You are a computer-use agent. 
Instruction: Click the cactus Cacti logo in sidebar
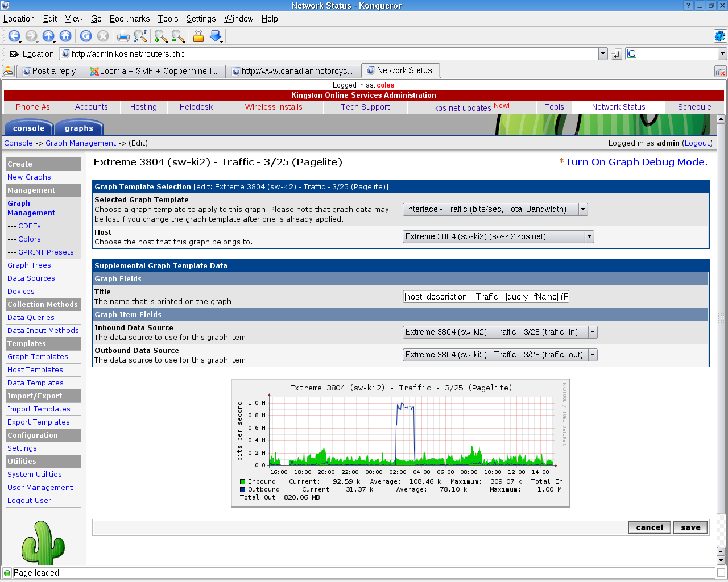(43, 543)
